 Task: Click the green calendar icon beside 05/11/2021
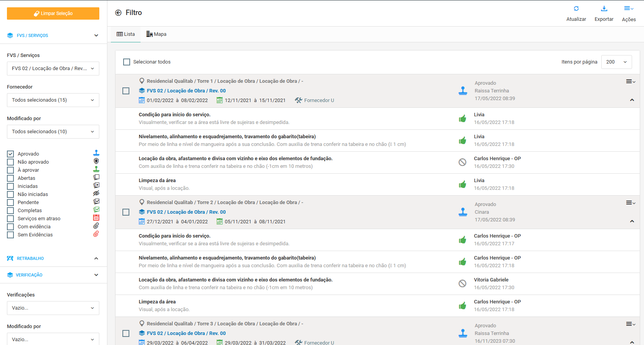[219, 222]
